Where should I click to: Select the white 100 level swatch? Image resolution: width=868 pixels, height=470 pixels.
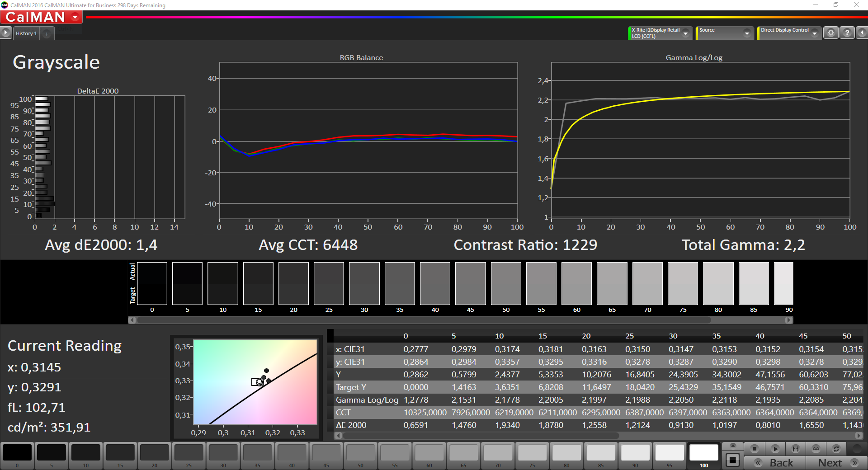point(704,456)
